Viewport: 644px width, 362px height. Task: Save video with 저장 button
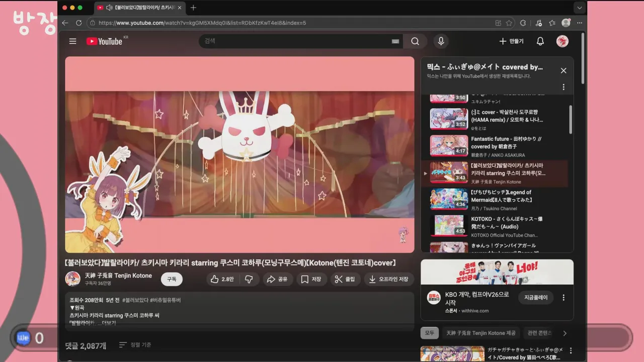[311, 279]
